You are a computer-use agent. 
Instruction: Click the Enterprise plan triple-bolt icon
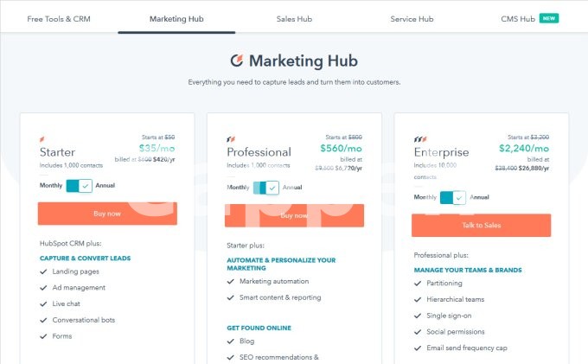[x=419, y=138]
